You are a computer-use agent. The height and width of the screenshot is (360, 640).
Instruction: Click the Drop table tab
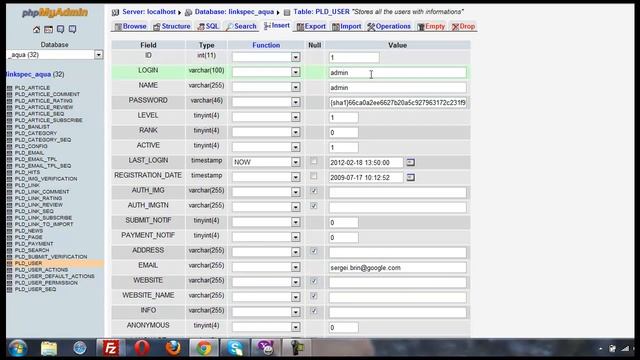point(463,27)
